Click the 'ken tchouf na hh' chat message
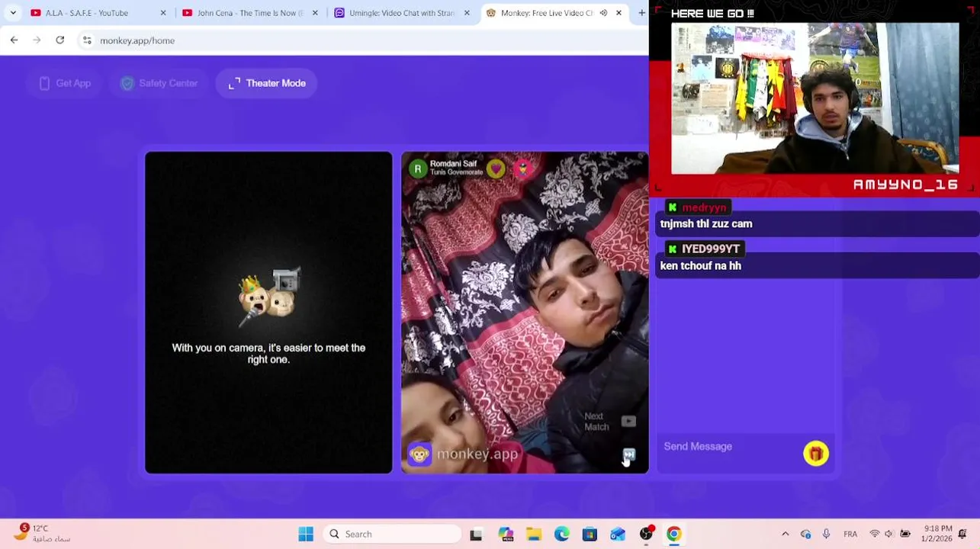The image size is (980, 549). [701, 265]
